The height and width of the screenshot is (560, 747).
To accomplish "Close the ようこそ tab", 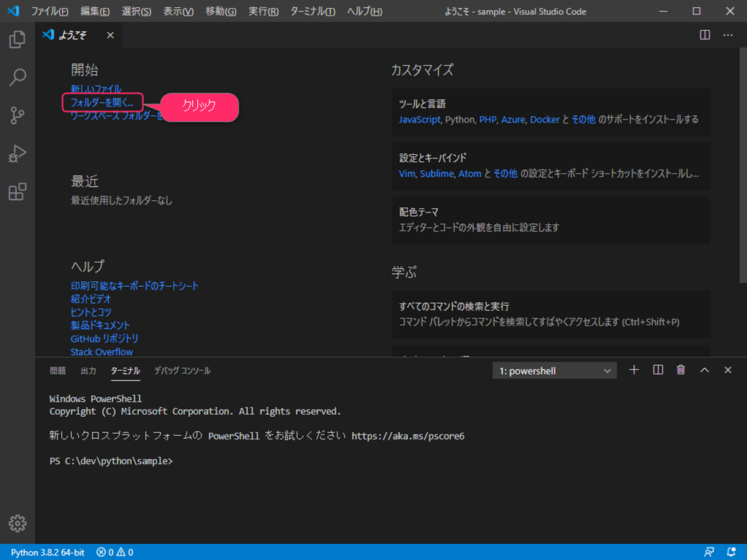I will tap(110, 35).
